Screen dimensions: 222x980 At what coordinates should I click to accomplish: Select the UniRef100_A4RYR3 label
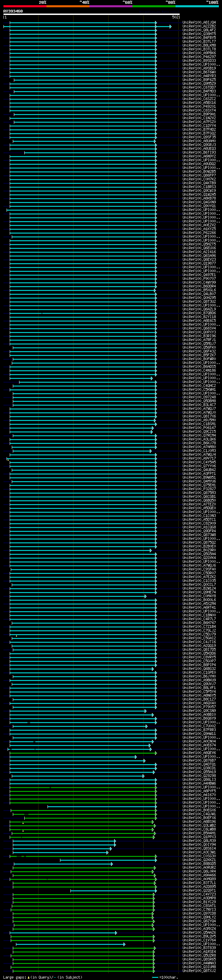pyautogui.click(x=199, y=76)
